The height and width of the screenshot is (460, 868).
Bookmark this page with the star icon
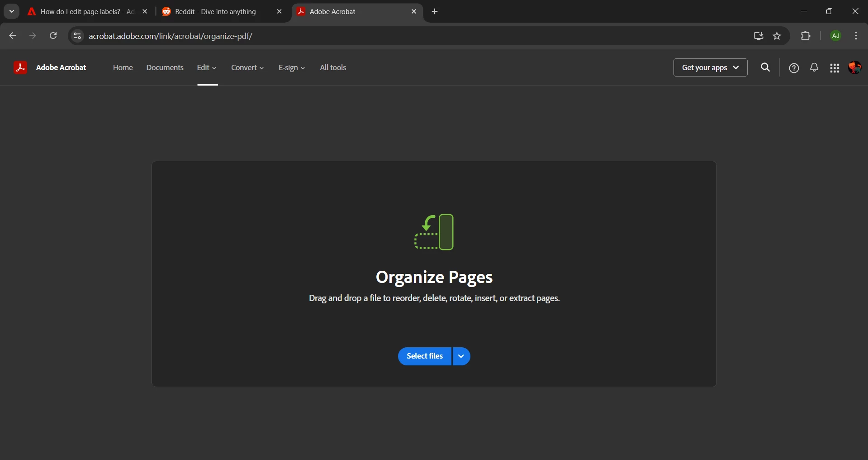[x=777, y=36]
